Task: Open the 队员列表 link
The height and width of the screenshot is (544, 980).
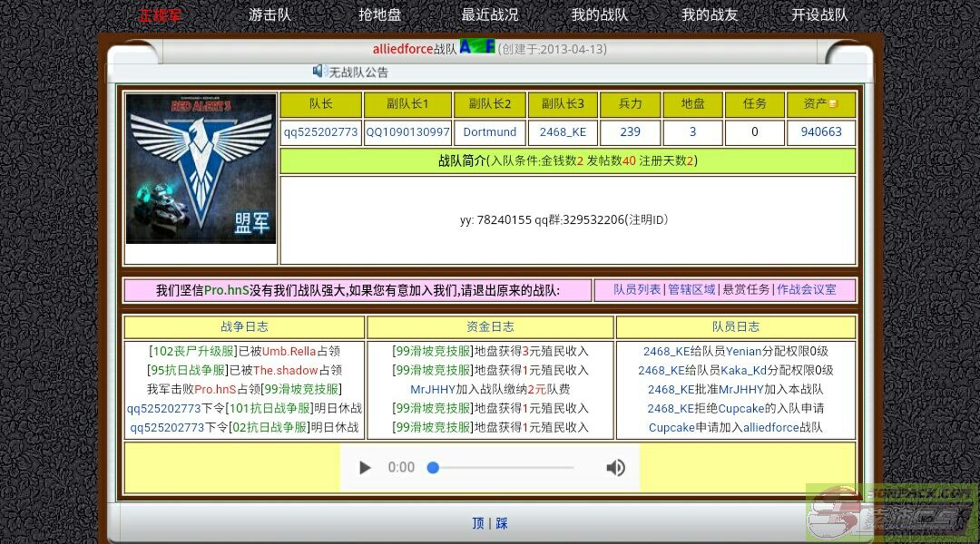Action: coord(637,289)
